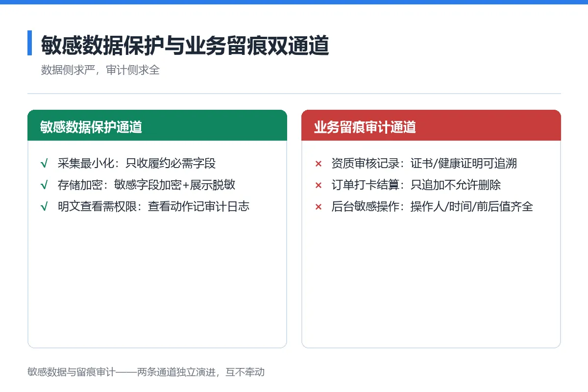Click the green header 敏感数据保护通道
The height and width of the screenshot is (392, 588).
(157, 125)
